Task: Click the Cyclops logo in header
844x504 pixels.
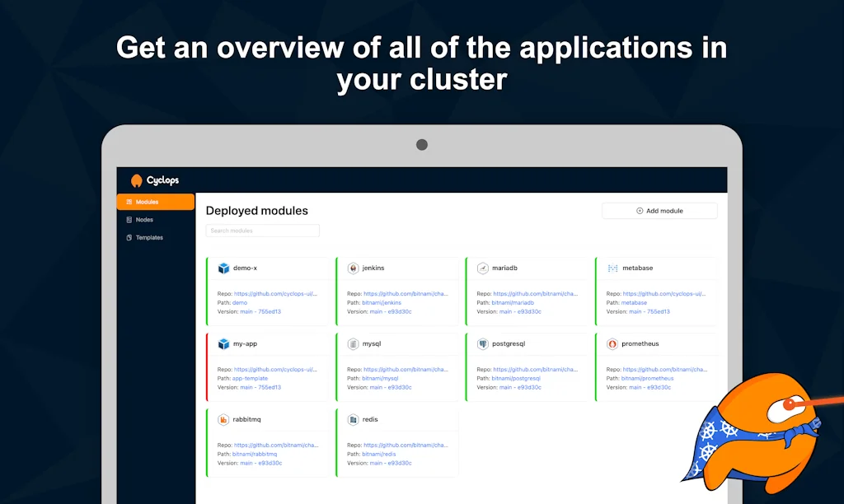Action: (x=154, y=180)
